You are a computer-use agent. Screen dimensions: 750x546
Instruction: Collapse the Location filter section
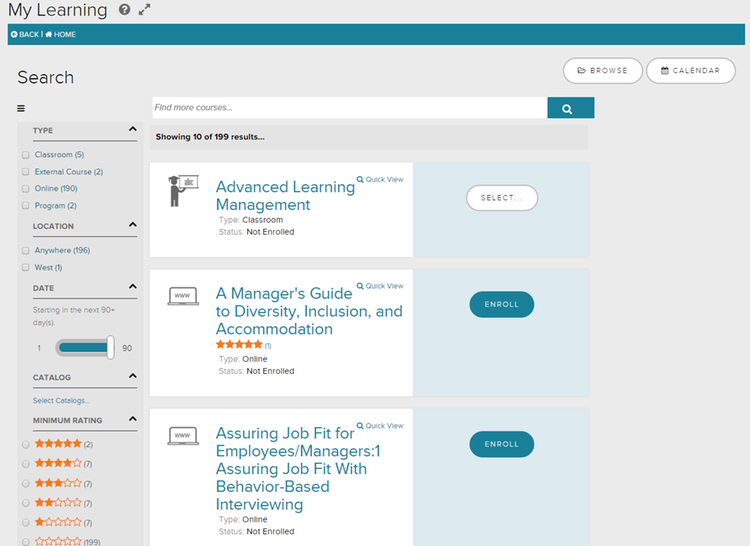(132, 225)
